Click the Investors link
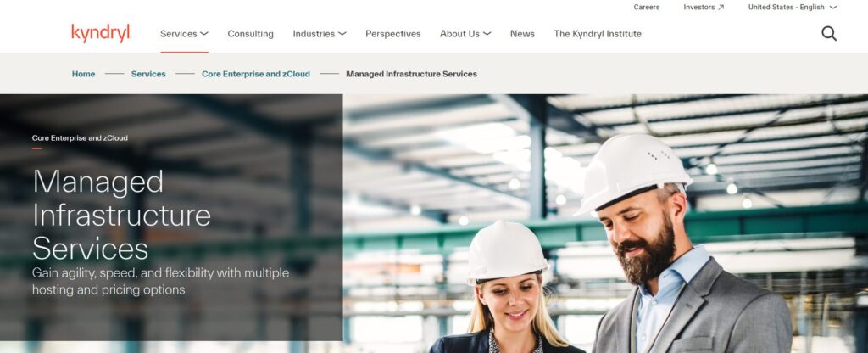The height and width of the screenshot is (353, 868). coord(699,7)
